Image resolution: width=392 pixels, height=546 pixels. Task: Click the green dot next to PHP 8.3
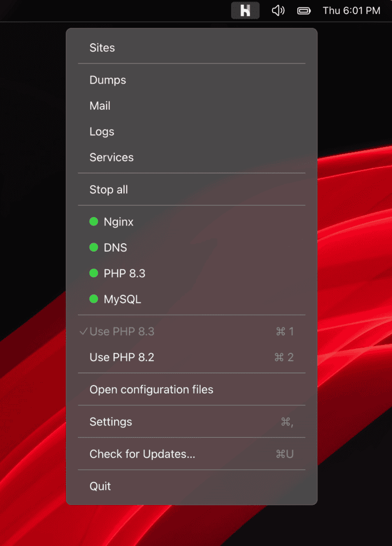(94, 274)
